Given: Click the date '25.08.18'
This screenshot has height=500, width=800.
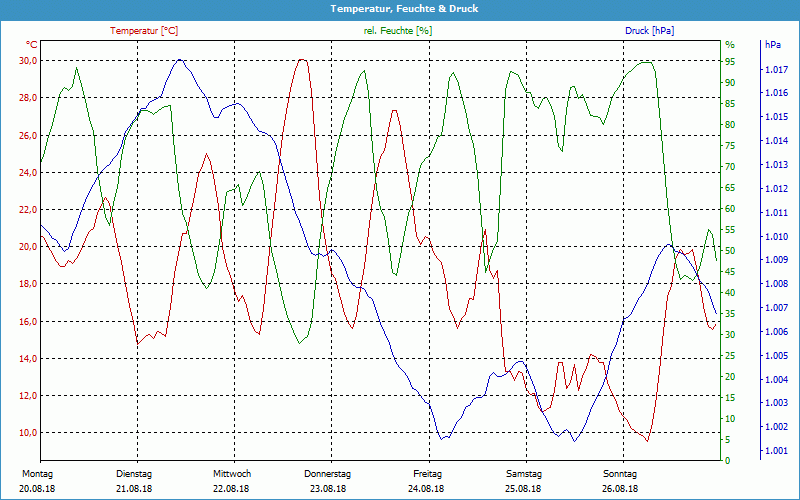Looking at the screenshot, I should (523, 489).
